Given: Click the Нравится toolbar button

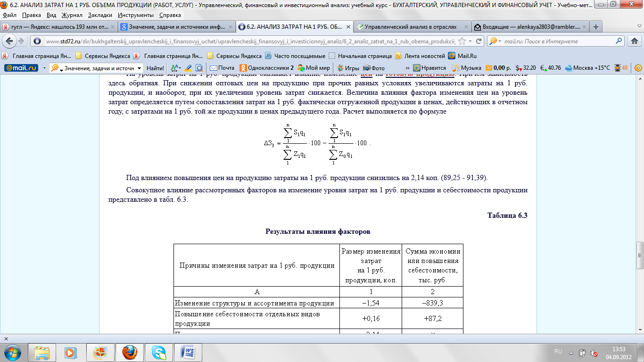Looking at the screenshot, I should click(x=429, y=68).
